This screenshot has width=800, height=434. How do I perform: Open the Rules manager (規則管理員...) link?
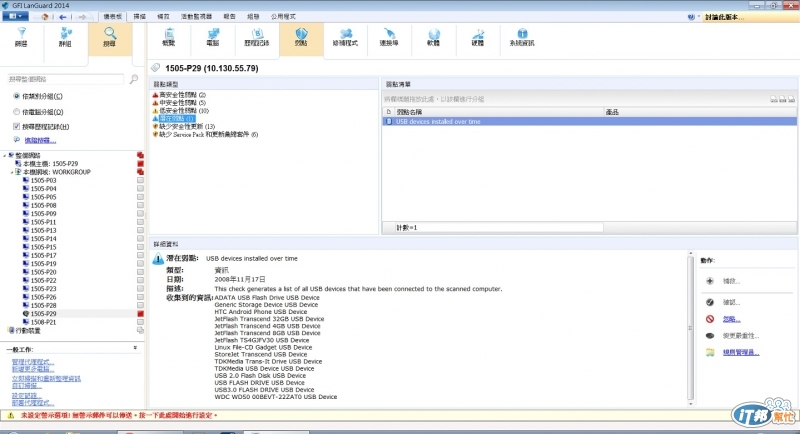coord(741,352)
